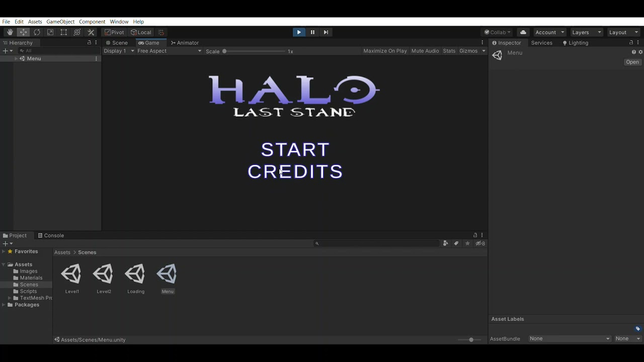Open Layers dropdown
The image size is (644, 362).
587,32
